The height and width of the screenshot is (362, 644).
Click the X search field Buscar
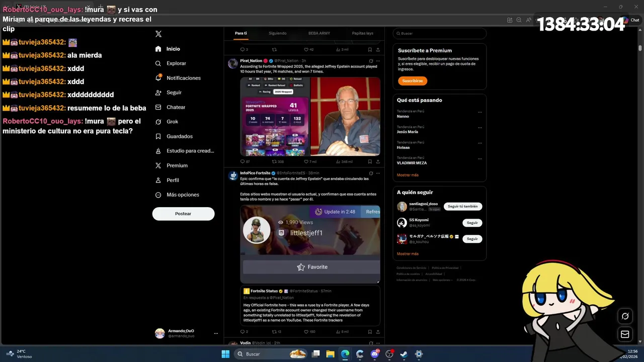pyautogui.click(x=439, y=33)
